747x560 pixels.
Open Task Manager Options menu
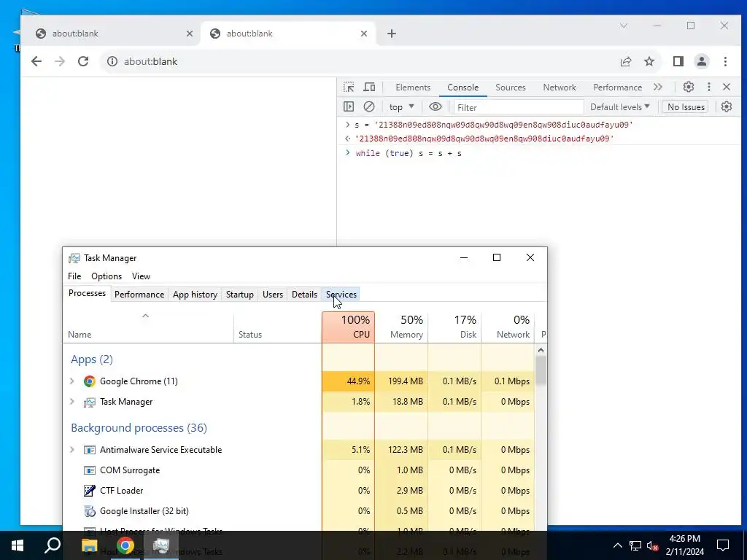(107, 276)
